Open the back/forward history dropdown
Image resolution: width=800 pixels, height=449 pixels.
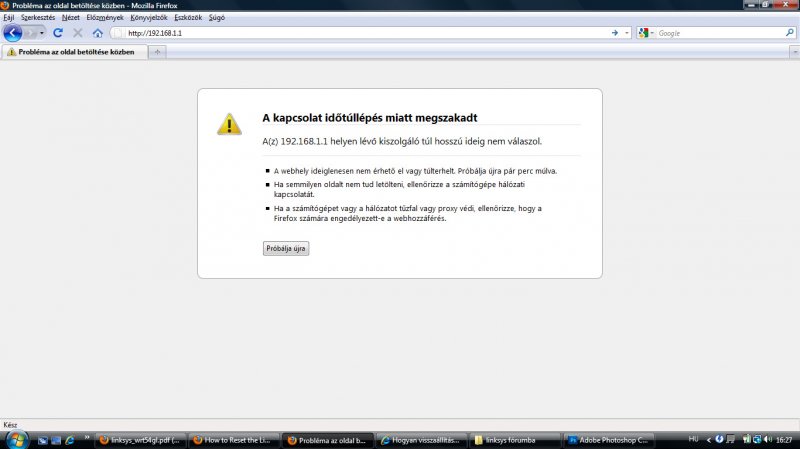pyautogui.click(x=42, y=33)
